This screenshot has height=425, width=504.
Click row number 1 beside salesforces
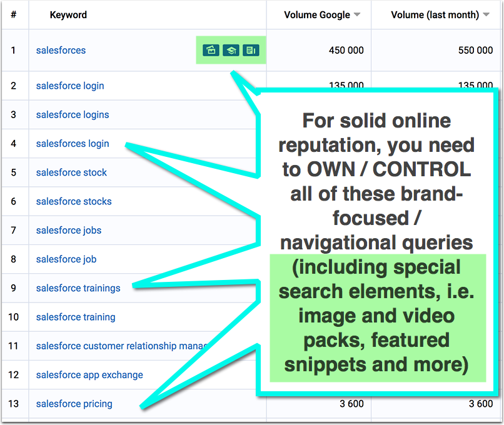[x=13, y=51]
